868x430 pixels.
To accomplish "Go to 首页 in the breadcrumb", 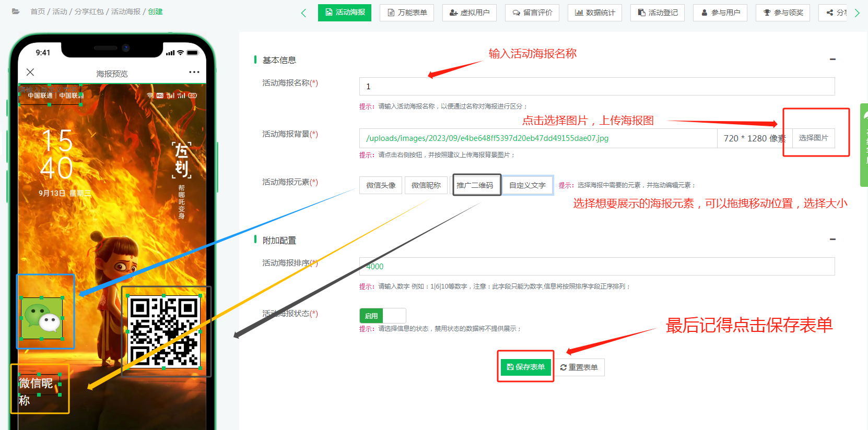I will (x=38, y=11).
